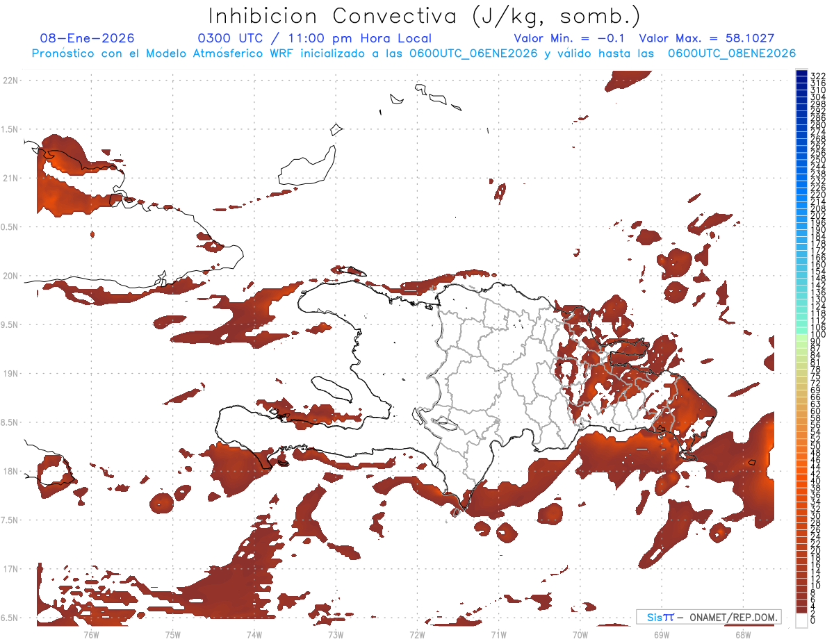Click the '76W' longitude label
This screenshot has height=644, width=834.
[91, 634]
